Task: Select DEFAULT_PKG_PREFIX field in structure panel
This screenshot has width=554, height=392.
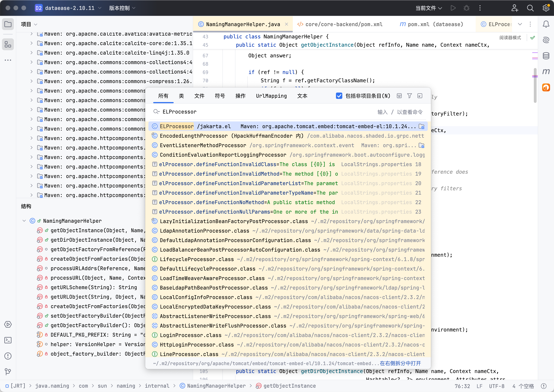Action: pyautogui.click(x=91, y=335)
